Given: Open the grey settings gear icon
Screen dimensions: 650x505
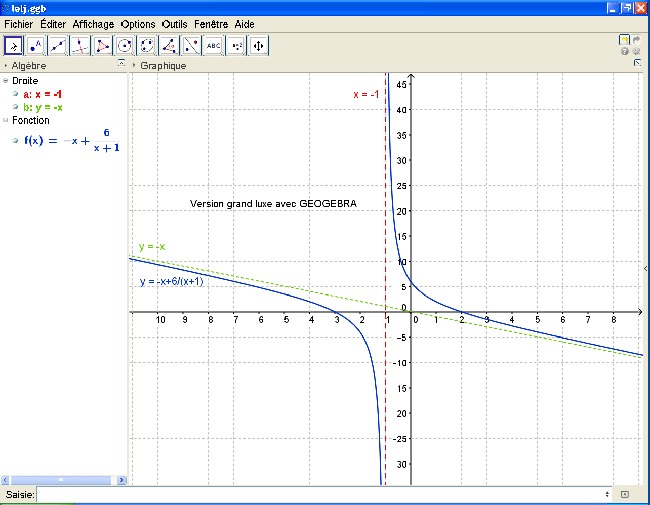Looking at the screenshot, I should pyautogui.click(x=636, y=51).
